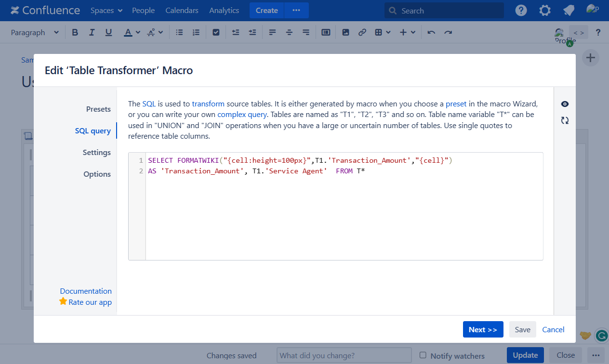Screen dimensions: 609x364
Task: Open the Confluence settings gear
Action: pos(545,11)
